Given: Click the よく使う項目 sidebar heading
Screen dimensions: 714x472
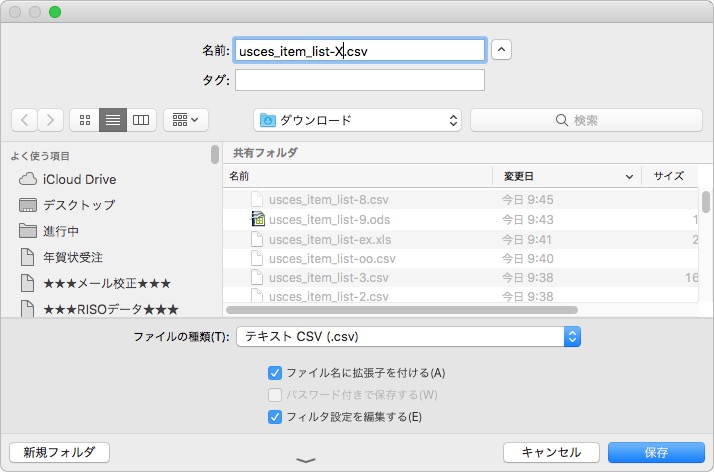Looking at the screenshot, I should point(40,156).
